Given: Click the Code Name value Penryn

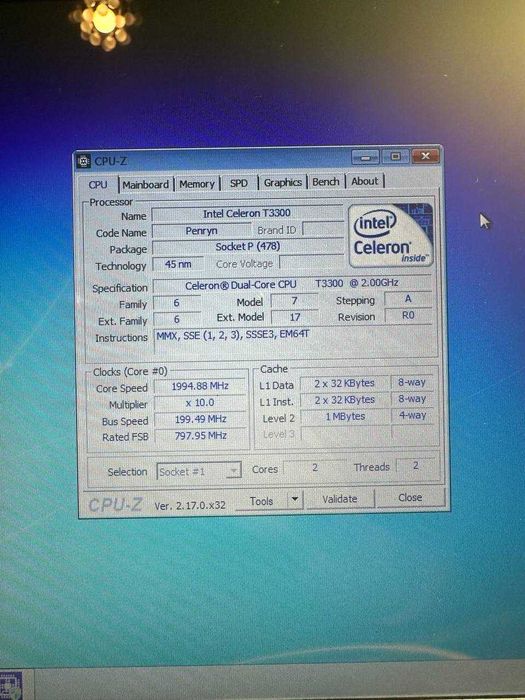Looking at the screenshot, I should click(x=201, y=231).
